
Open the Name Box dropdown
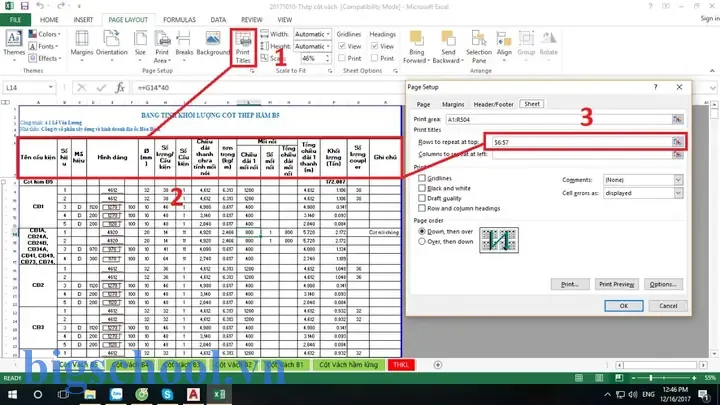51,87
